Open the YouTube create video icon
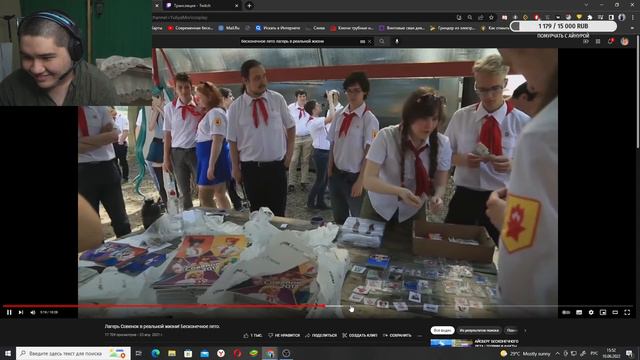 [x=586, y=41]
